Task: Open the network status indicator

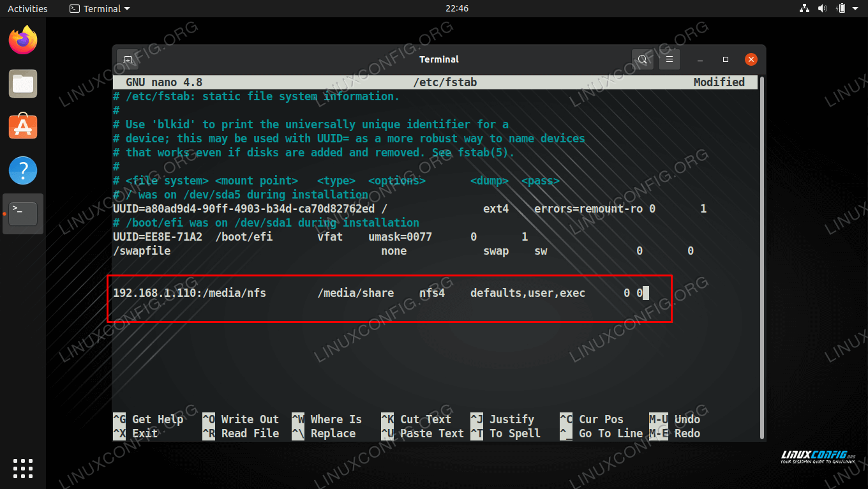Action: [x=804, y=9]
